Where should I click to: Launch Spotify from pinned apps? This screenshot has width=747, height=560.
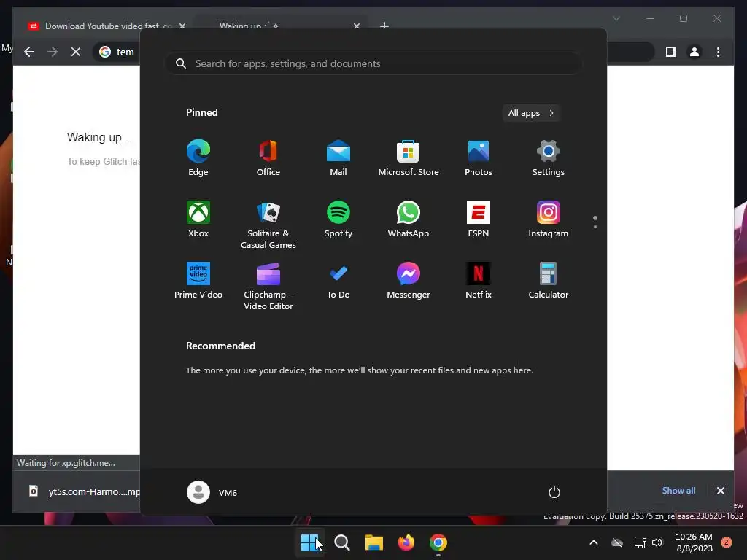pyautogui.click(x=338, y=219)
